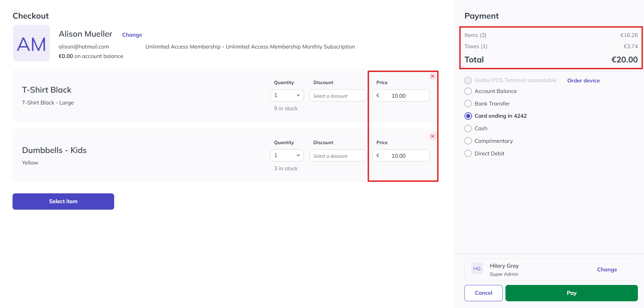Screen dimensions: 644x308
Task: Click Change next to Alison Mueller
Action: [x=132, y=35]
